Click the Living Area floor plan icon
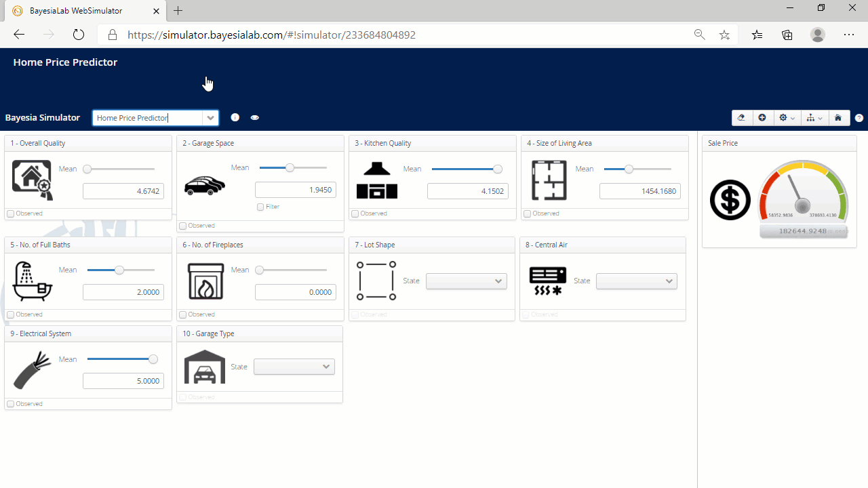 pos(549,180)
